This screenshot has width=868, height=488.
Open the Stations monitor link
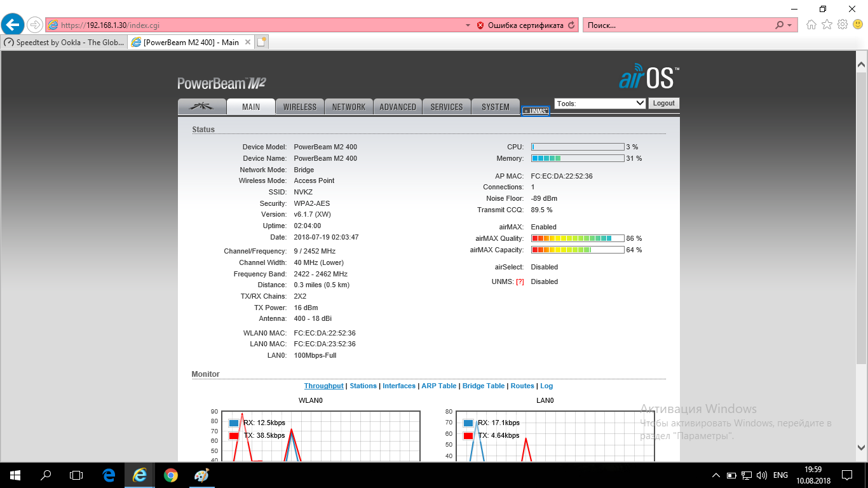pyautogui.click(x=363, y=386)
